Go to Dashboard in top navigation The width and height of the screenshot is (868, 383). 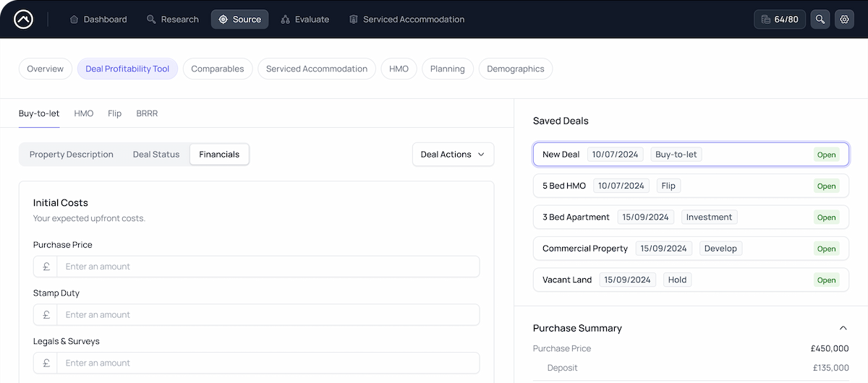click(x=98, y=20)
